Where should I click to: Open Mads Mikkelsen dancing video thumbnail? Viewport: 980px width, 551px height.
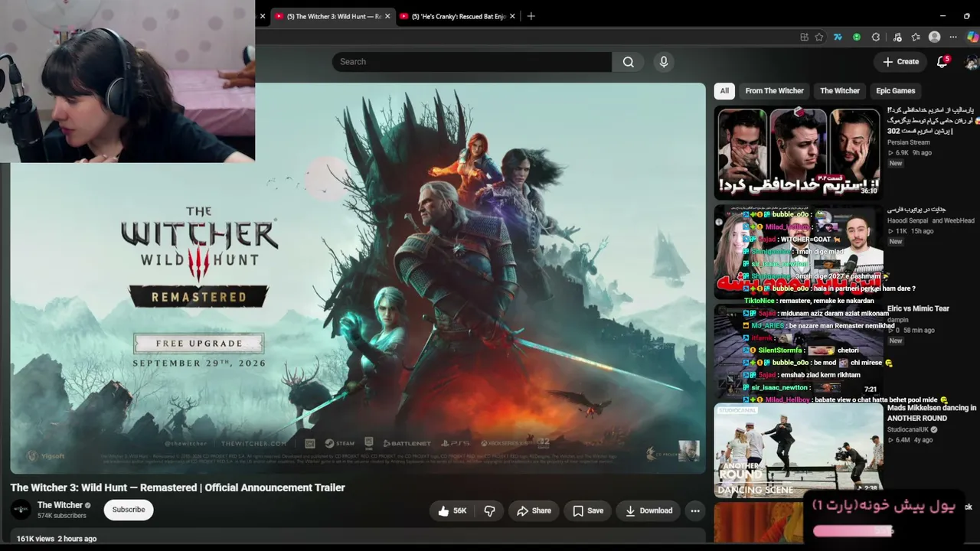tap(799, 450)
